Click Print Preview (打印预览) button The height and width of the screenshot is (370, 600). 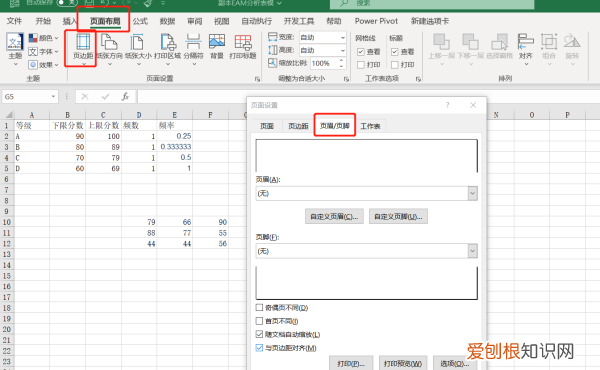pos(403,363)
